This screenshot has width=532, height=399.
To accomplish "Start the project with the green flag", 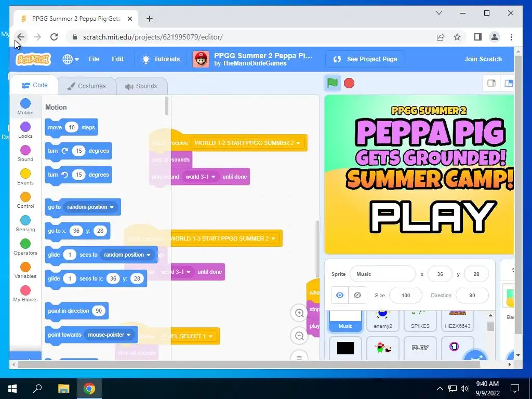I will pyautogui.click(x=332, y=83).
